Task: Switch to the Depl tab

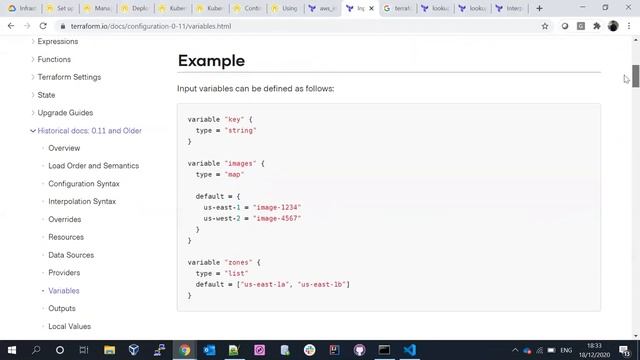Action: (x=135, y=8)
